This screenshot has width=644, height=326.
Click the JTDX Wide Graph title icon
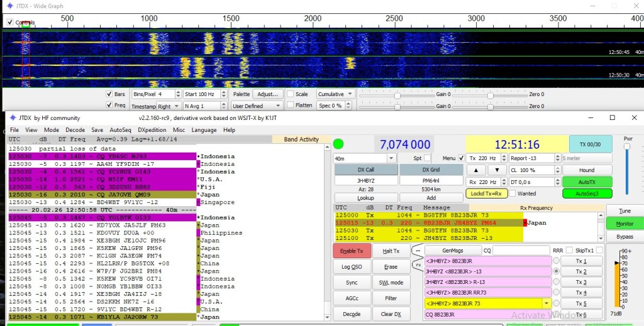coord(10,5)
